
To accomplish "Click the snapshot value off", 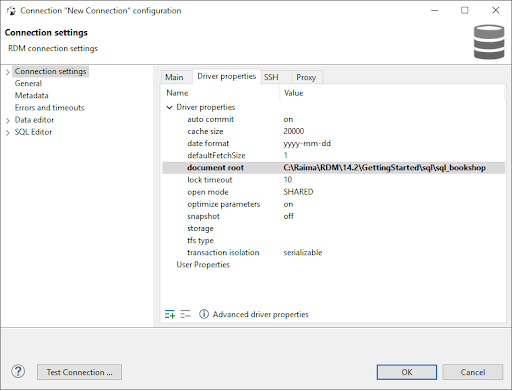I will [x=288, y=216].
